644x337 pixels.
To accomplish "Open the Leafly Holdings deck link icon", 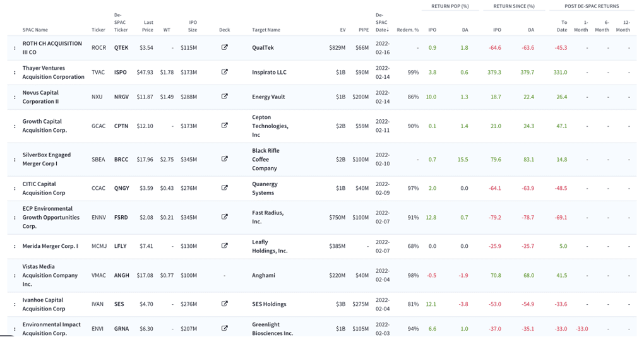I will [x=224, y=245].
